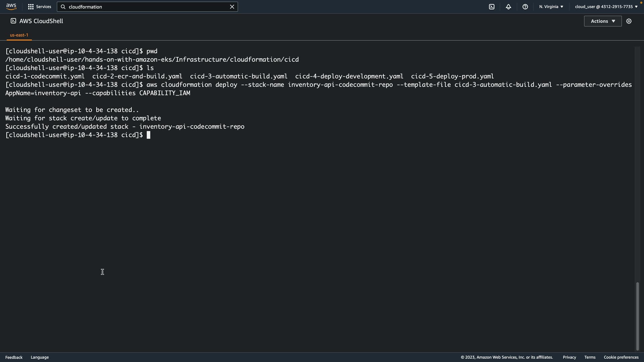Open Cookie preferences in footer
Image resolution: width=644 pixels, height=362 pixels.
pos(621,357)
